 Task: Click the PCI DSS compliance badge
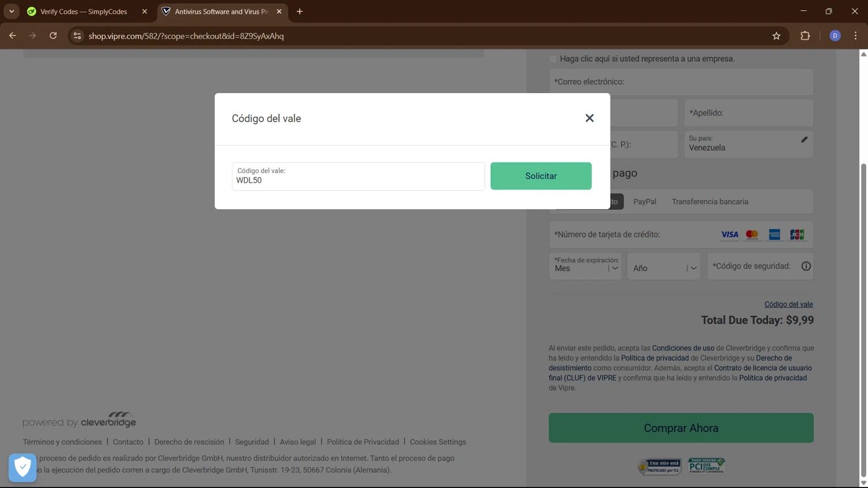[706, 466]
